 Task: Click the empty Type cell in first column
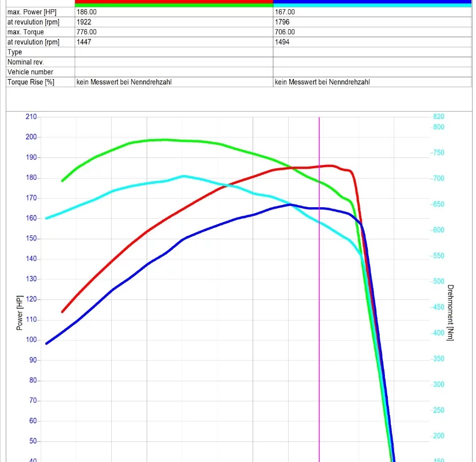(x=174, y=52)
